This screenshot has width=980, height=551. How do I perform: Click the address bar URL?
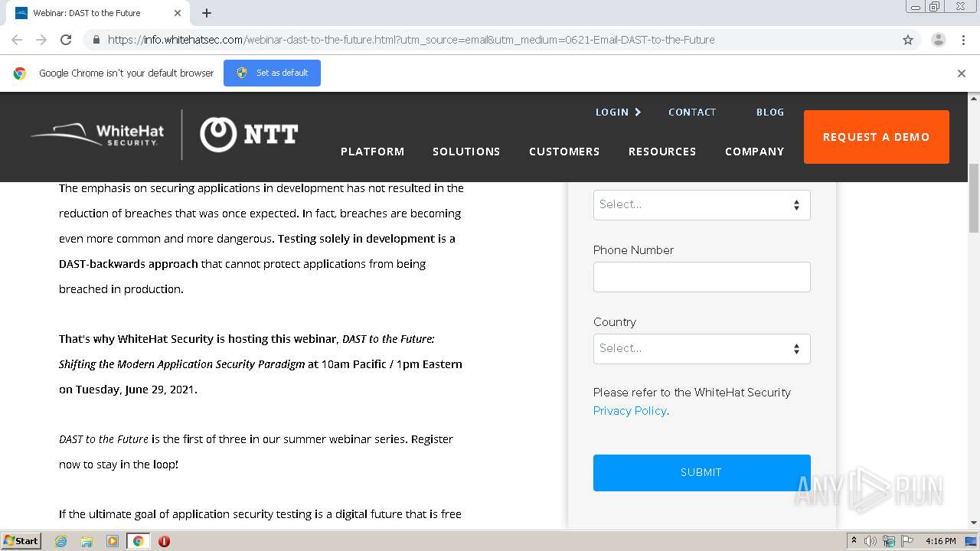[411, 40]
